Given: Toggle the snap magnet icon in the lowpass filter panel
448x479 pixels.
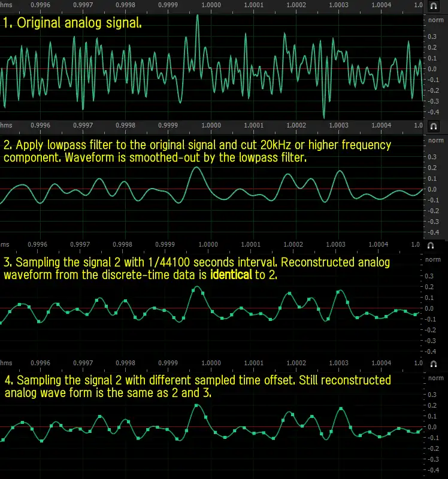Looking at the screenshot, I should point(434,126).
